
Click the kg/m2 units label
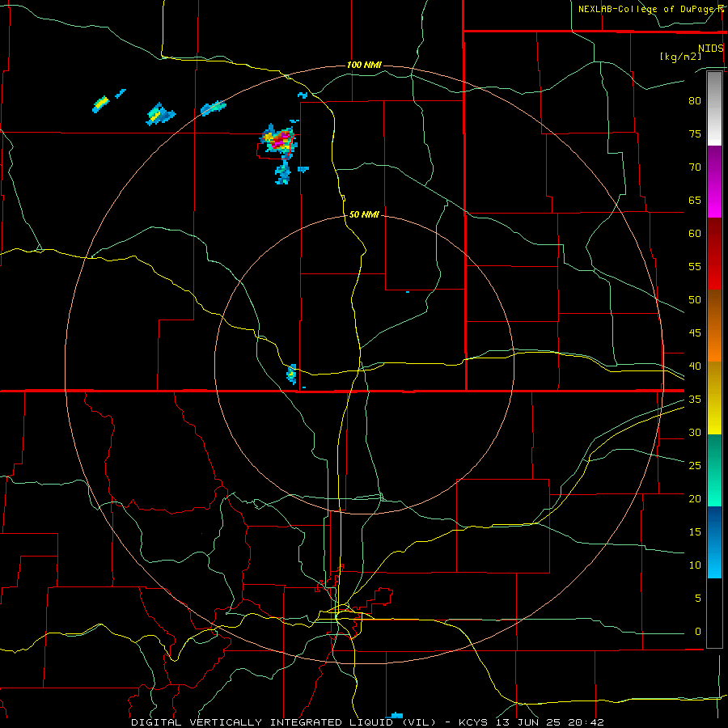coord(680,57)
